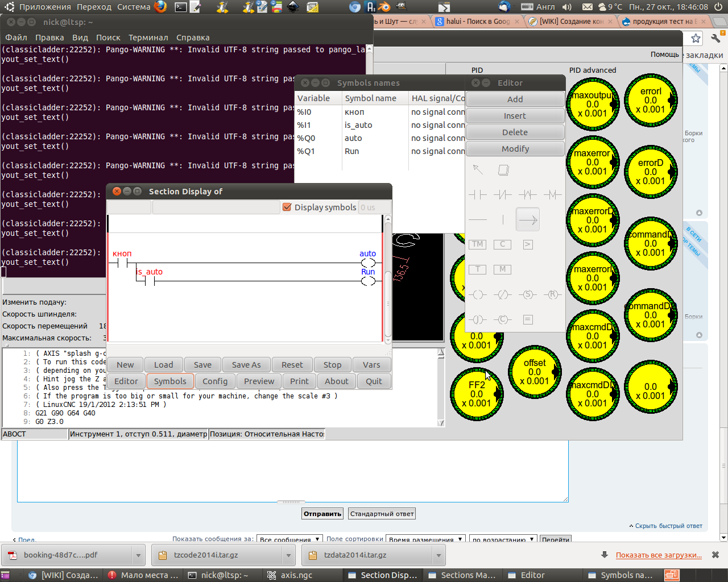The width and height of the screenshot is (728, 582).
Task: Pick the horizontal connection line tool
Action: click(x=478, y=220)
